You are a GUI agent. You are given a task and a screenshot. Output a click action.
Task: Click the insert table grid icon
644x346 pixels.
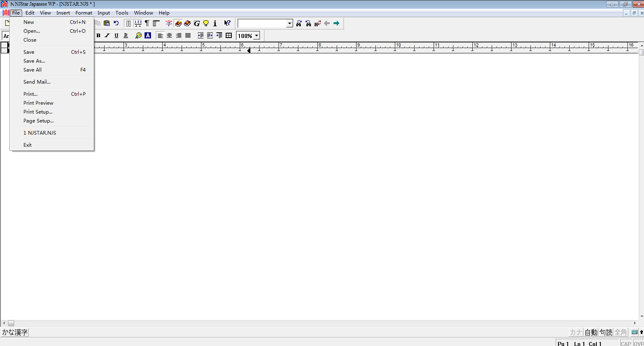229,36
